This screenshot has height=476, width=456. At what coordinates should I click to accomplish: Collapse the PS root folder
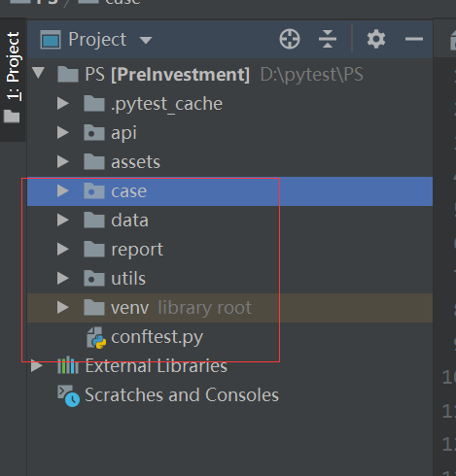pyautogui.click(x=38, y=73)
